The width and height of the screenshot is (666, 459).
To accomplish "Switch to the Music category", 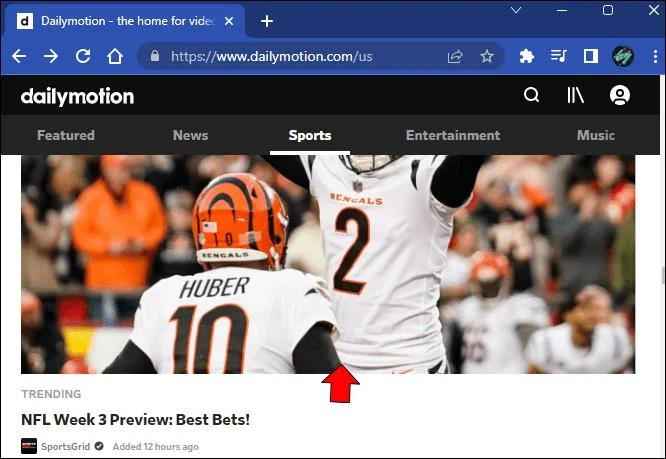I will click(596, 135).
